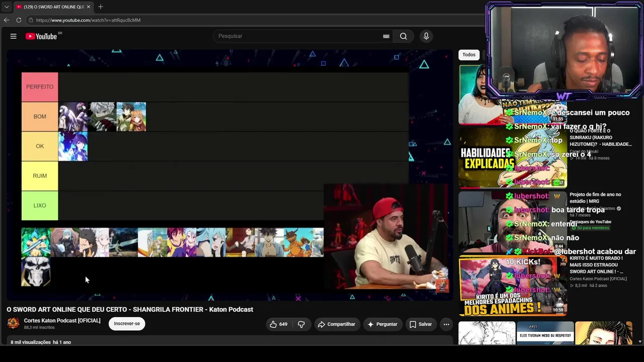Dislike the video with thumbs-down icon
This screenshot has height=362, width=644.
(x=301, y=324)
